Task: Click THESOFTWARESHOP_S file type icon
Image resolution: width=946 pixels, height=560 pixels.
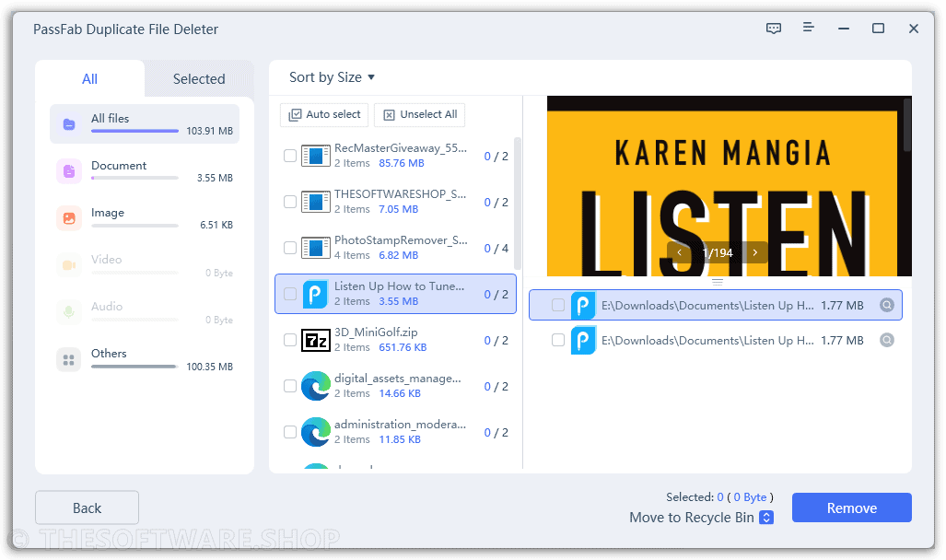Action: point(316,202)
